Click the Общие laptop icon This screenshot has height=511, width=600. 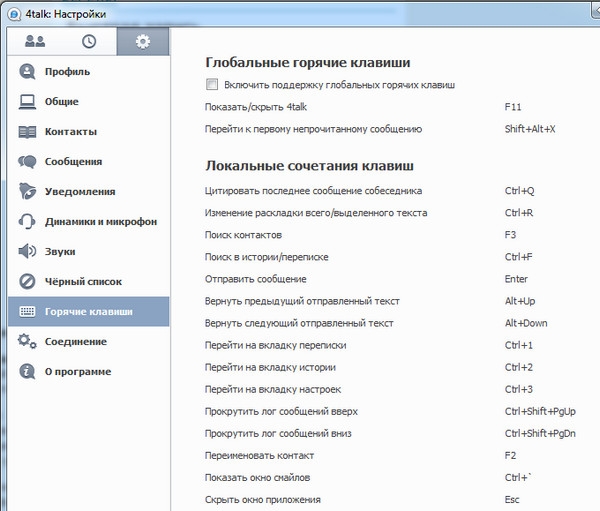28,102
